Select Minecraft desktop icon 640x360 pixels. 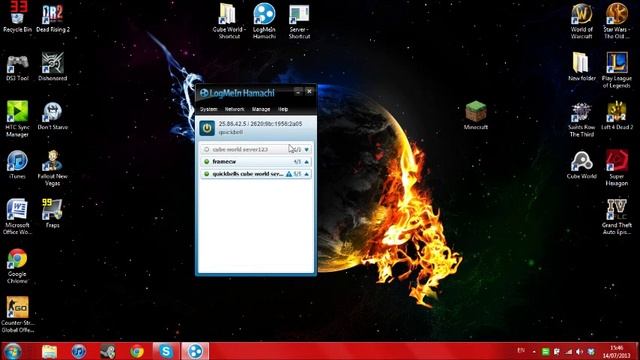[x=476, y=116]
